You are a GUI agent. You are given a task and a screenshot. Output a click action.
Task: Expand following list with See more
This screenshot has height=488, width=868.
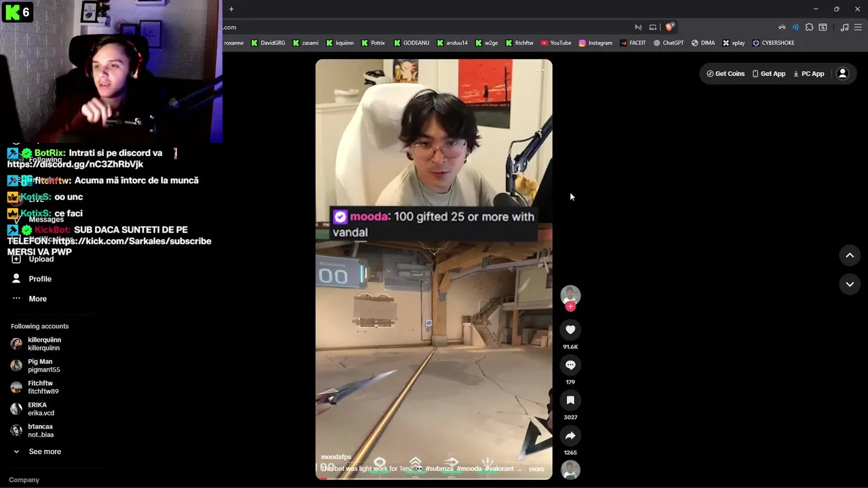tap(37, 452)
